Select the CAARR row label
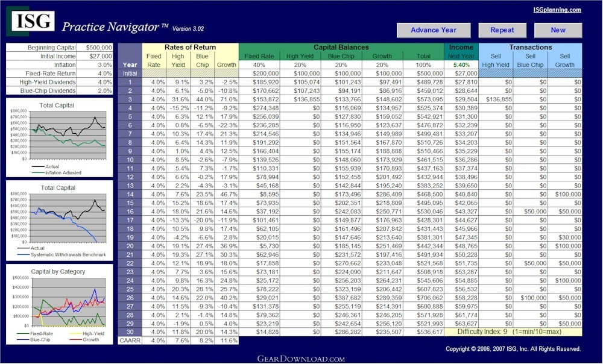This screenshot has height=364, width=603. pyautogui.click(x=130, y=340)
